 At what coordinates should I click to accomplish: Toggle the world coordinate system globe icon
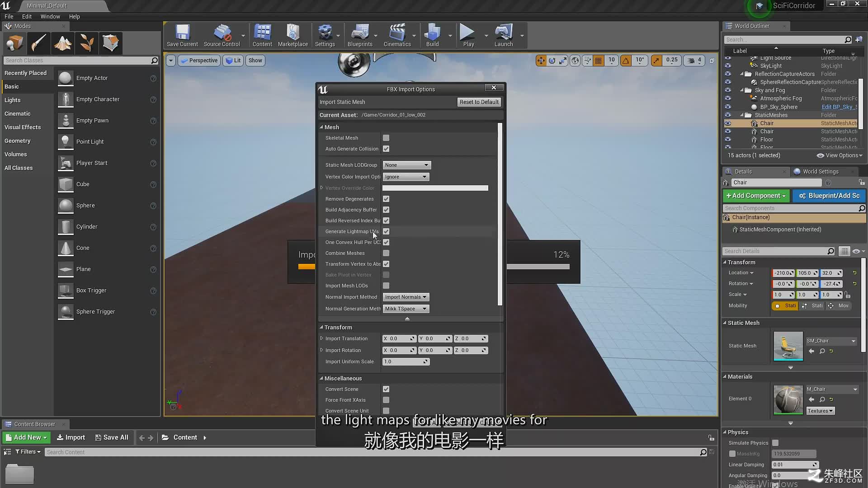point(575,61)
